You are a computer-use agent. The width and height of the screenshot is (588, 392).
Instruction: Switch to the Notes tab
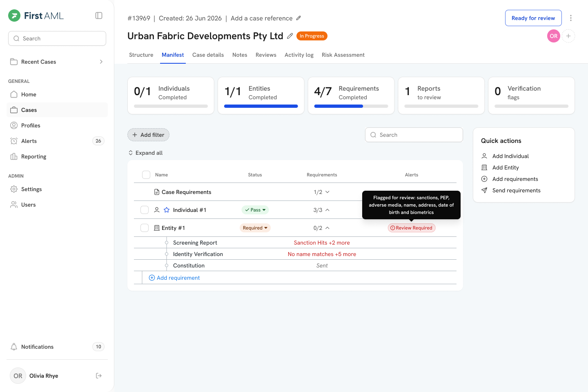click(240, 55)
